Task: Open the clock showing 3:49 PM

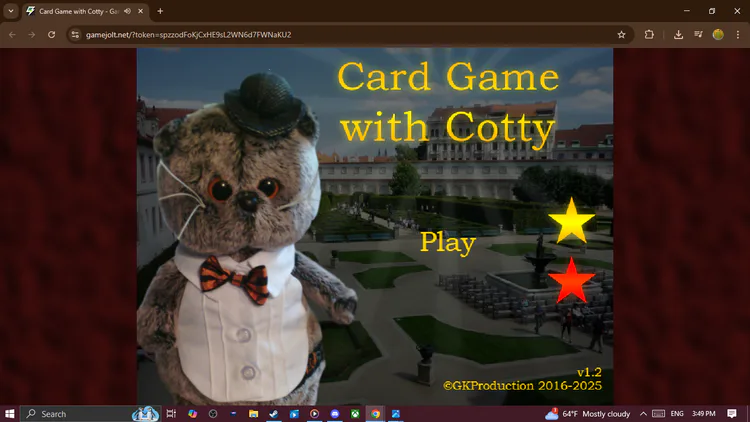Action: click(x=704, y=414)
